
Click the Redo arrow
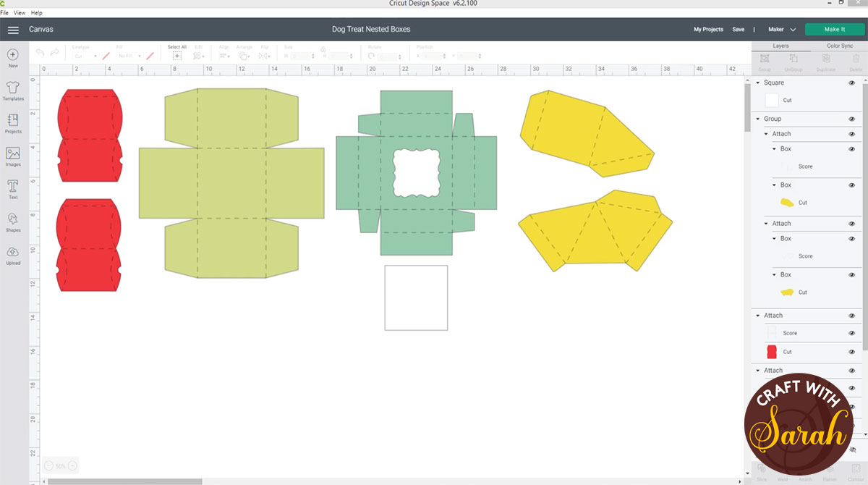(x=54, y=53)
